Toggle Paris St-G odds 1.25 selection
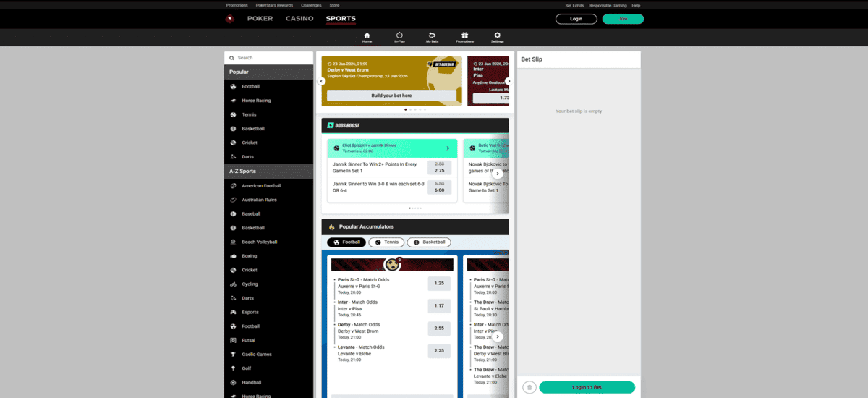 point(439,284)
